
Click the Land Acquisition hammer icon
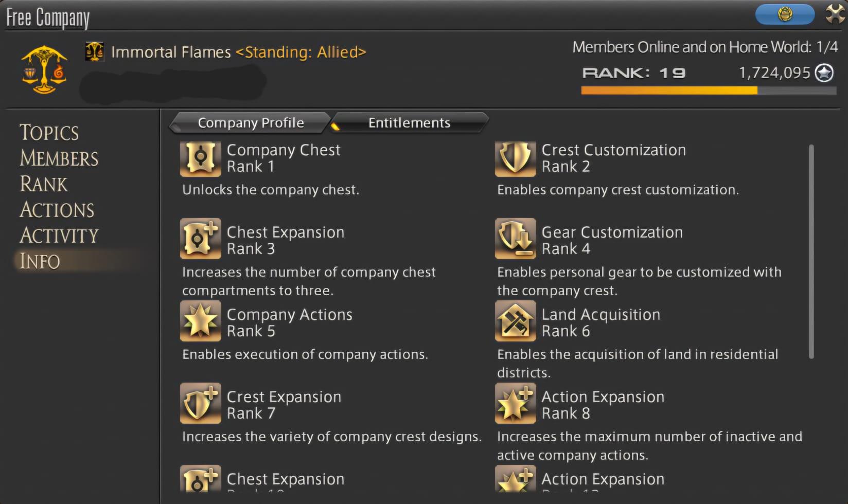click(515, 321)
